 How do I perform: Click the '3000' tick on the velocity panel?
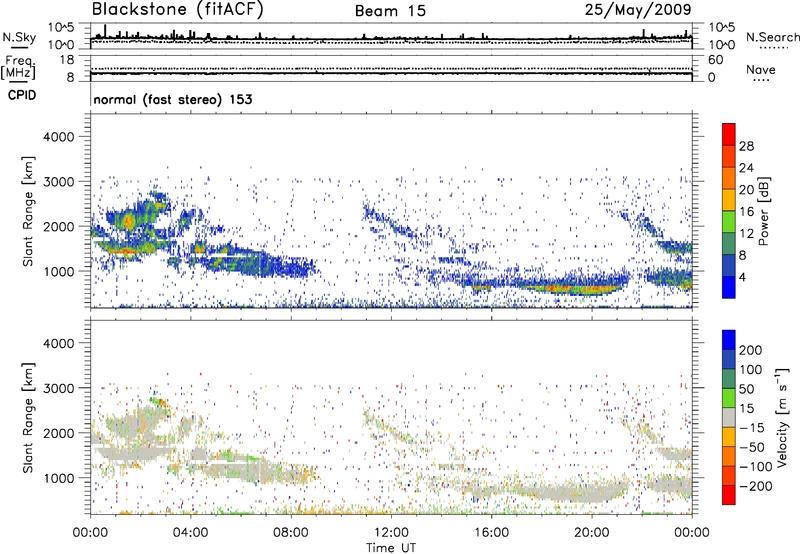pyautogui.click(x=58, y=388)
